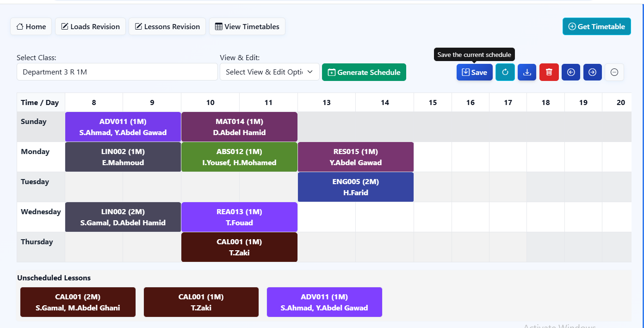Click Generate Schedule
Image resolution: width=644 pixels, height=328 pixels.
tap(364, 72)
